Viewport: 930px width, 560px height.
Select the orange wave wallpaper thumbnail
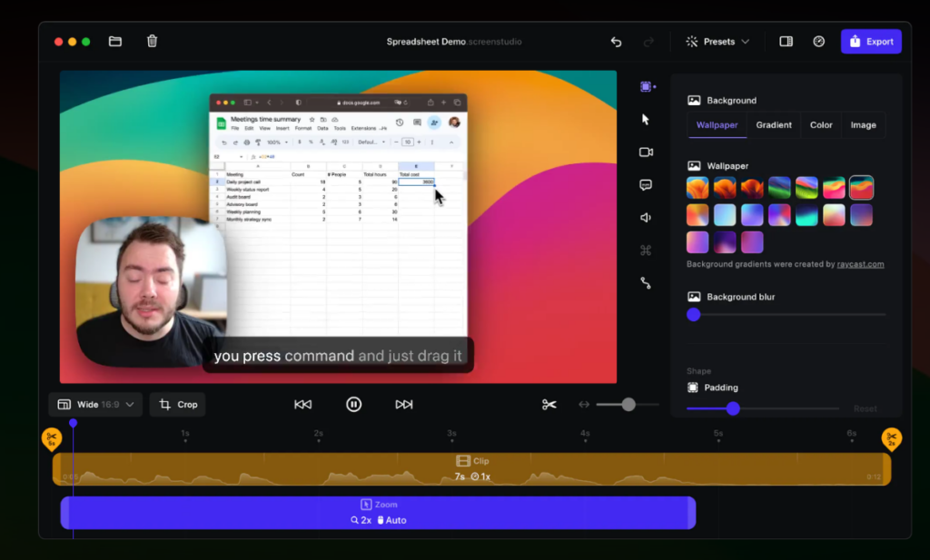pos(697,187)
